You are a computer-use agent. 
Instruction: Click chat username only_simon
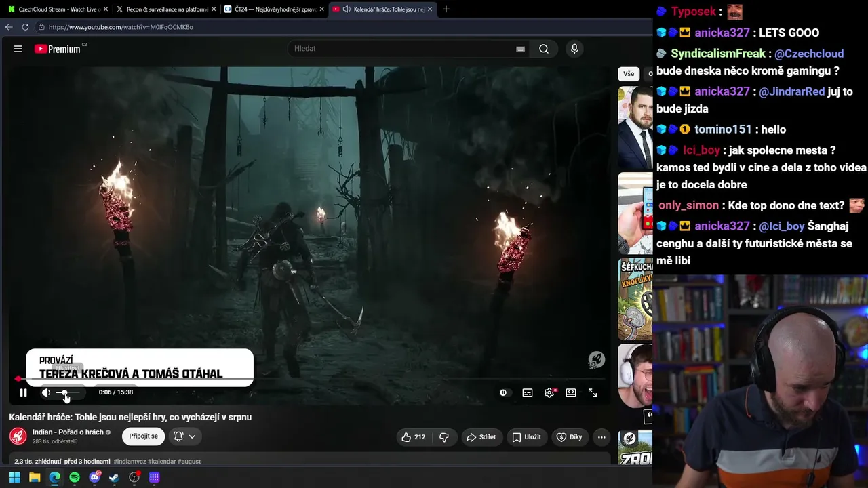(688, 205)
